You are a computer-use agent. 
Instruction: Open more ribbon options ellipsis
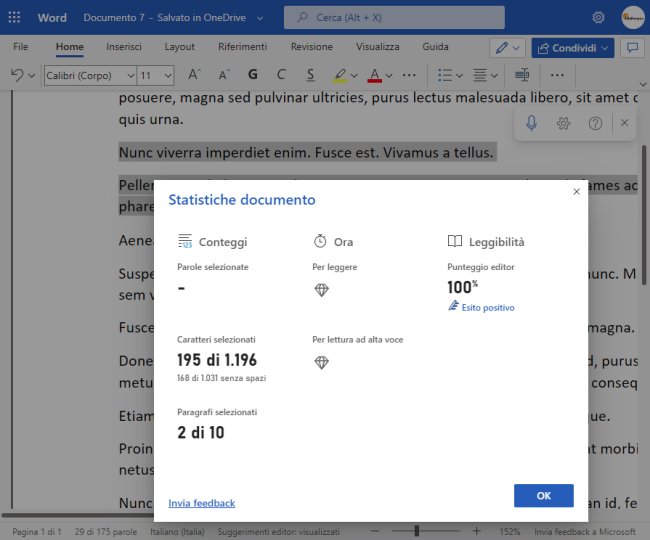(557, 75)
